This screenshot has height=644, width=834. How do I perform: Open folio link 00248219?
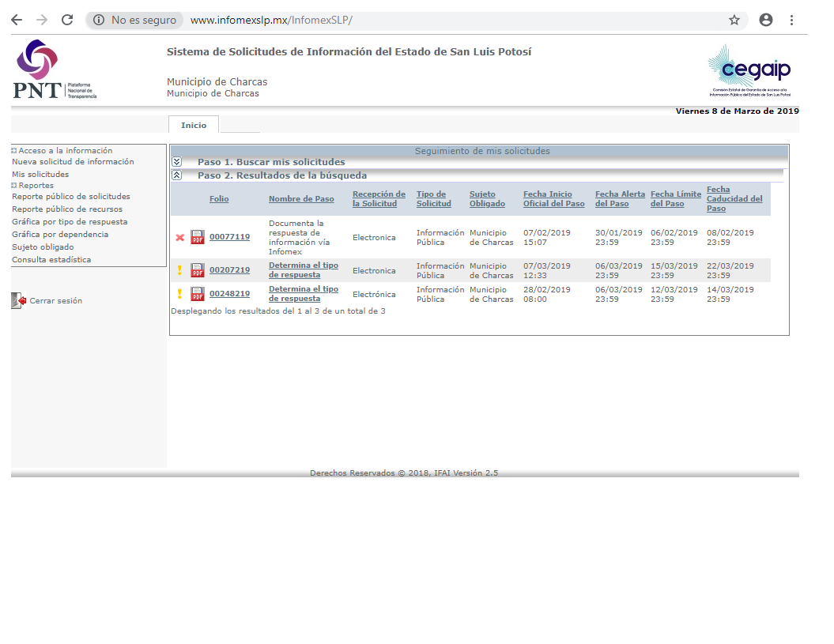(229, 294)
